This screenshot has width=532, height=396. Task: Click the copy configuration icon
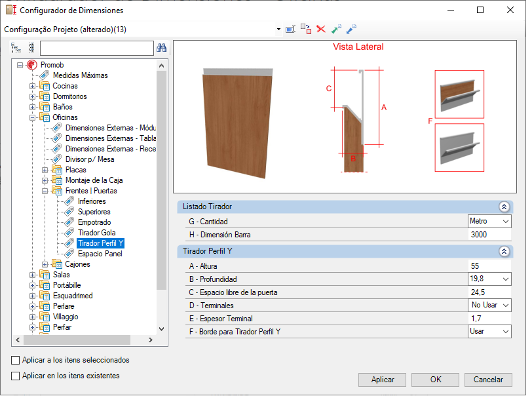point(306,30)
